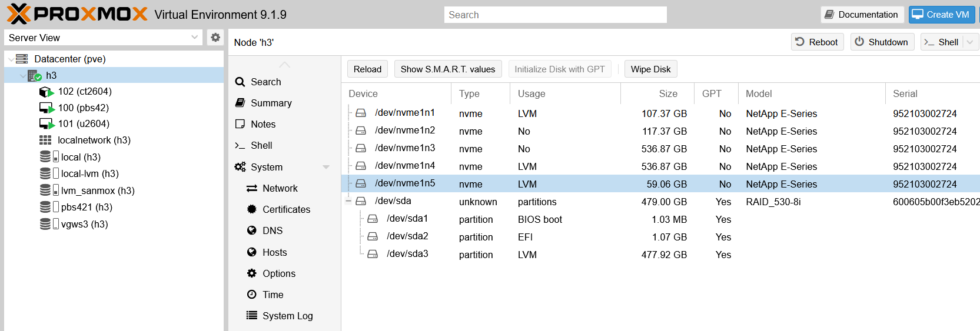
Task: Click the Wipe Disk button
Action: [650, 69]
